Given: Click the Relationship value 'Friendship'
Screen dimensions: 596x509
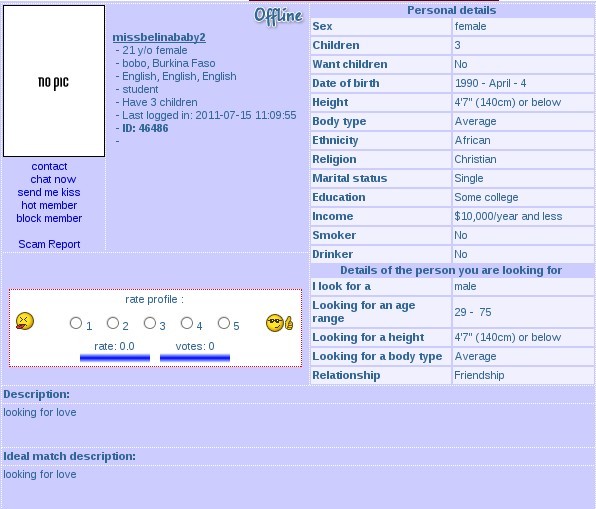Looking at the screenshot, I should coord(479,375).
